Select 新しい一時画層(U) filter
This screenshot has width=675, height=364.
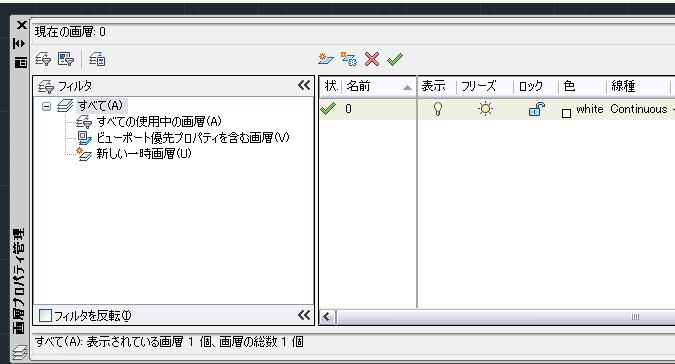tap(144, 154)
